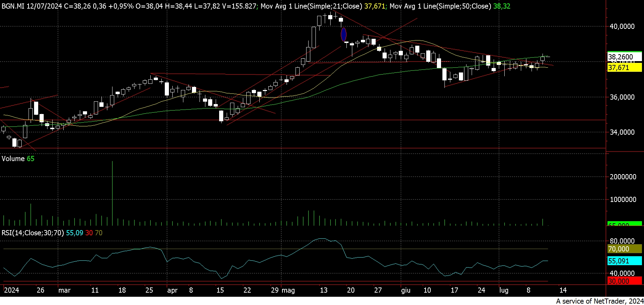Click the date 29 on the time axis
This screenshot has width=644, height=305.
(275, 290)
